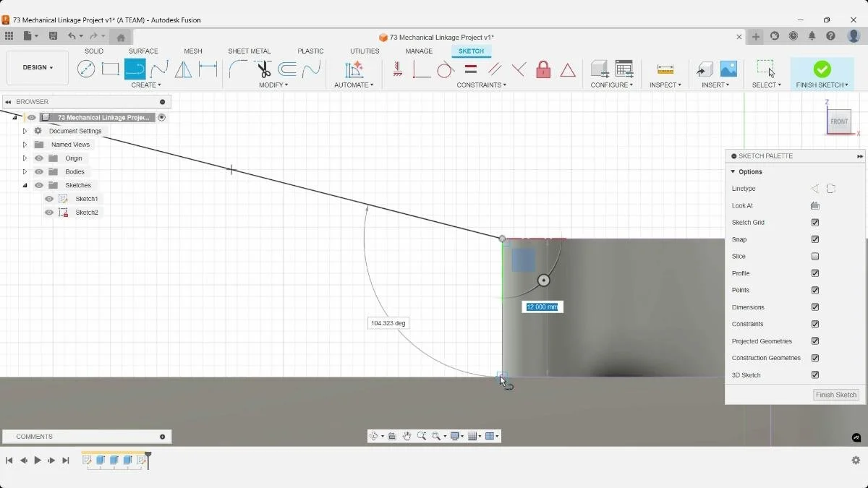This screenshot has width=868, height=488.
Task: Open the CONSTRAINTS dropdown menu
Action: 481,85
